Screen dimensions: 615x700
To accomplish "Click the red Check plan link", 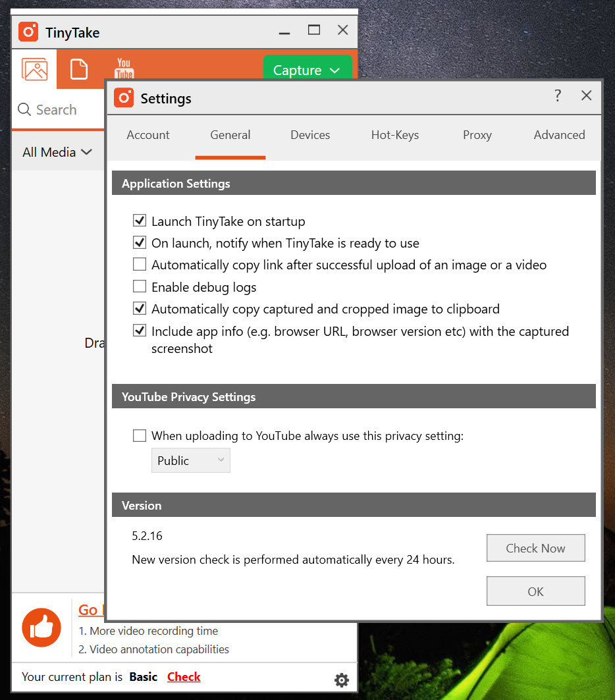I will 184,677.
